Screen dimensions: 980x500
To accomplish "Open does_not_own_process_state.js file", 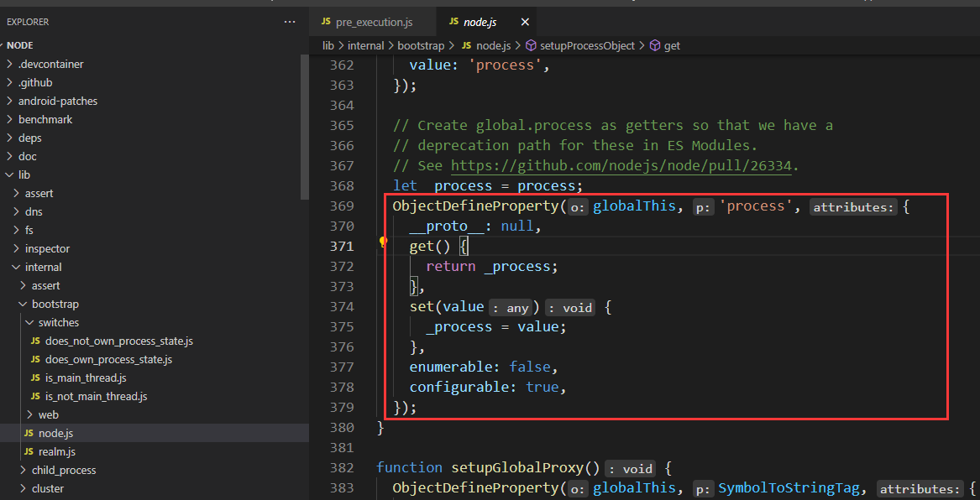I will click(x=118, y=341).
